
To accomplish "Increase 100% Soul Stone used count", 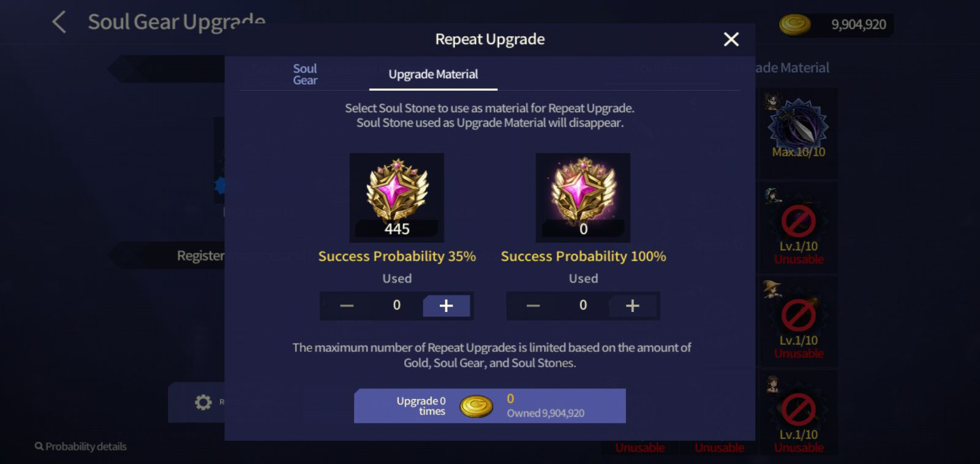I will 633,305.
